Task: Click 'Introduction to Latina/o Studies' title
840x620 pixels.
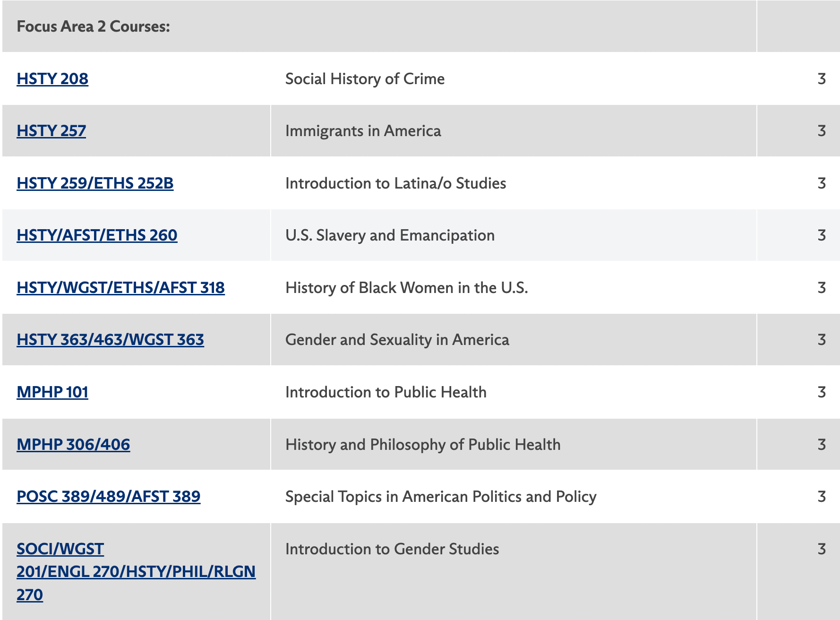Action: pyautogui.click(x=395, y=183)
